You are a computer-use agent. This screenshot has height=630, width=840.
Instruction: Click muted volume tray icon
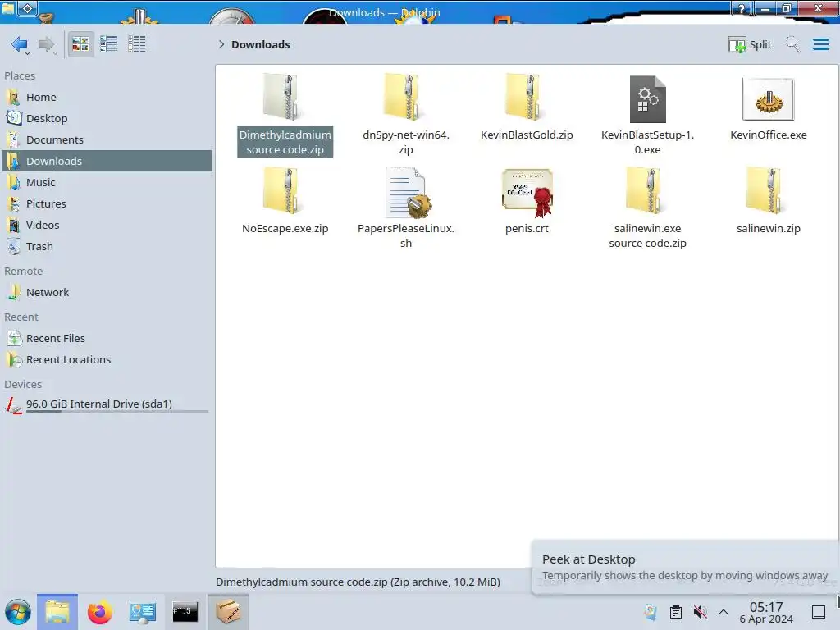tap(700, 612)
